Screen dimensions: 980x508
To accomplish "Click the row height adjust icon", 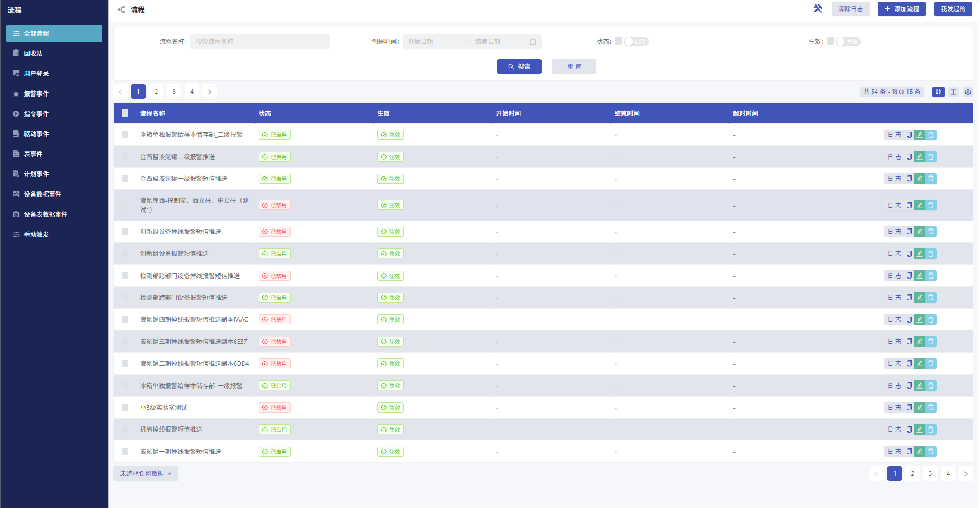I will (x=953, y=92).
